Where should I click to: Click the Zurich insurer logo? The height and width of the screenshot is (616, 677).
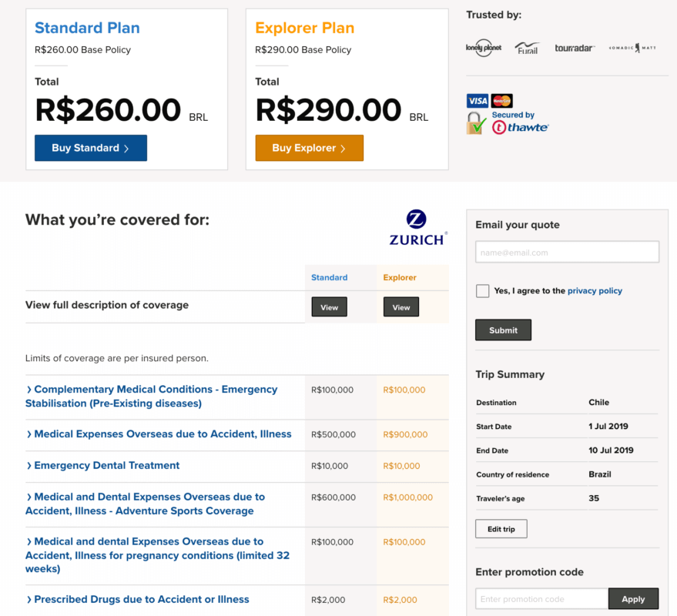click(x=417, y=227)
